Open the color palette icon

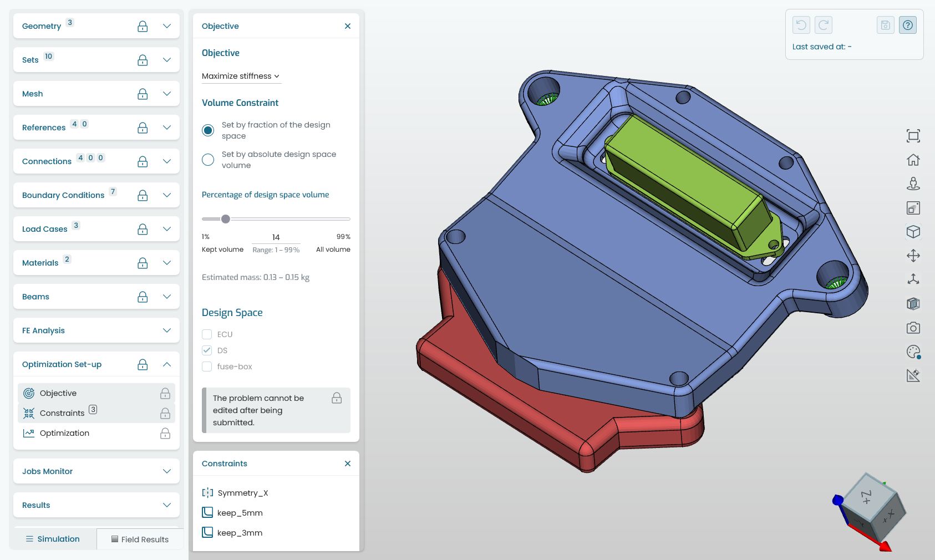(913, 352)
